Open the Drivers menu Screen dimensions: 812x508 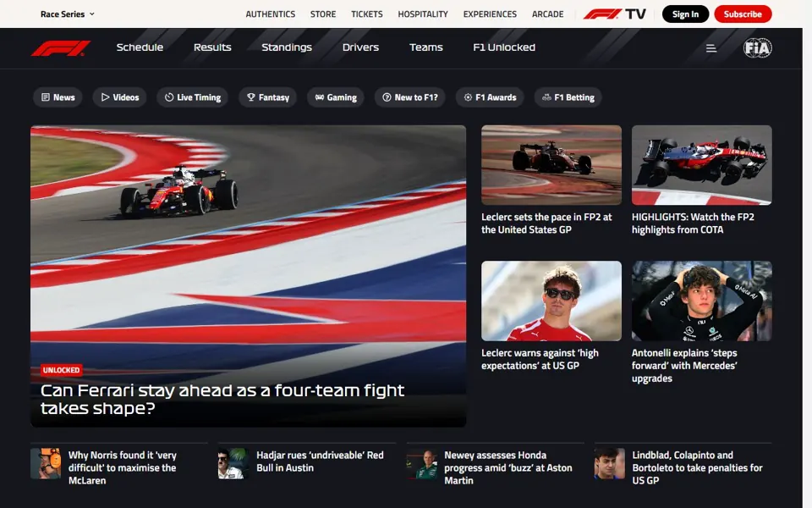coord(360,47)
